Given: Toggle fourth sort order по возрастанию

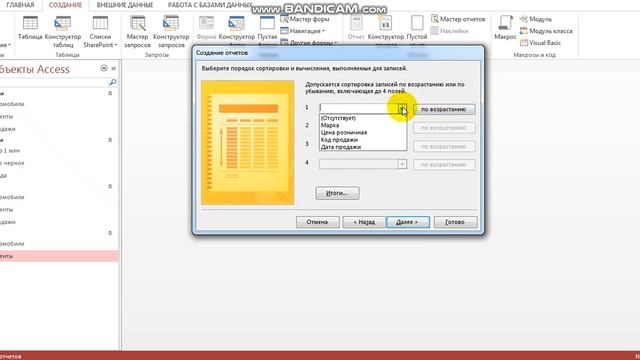Looking at the screenshot, I should tap(444, 164).
